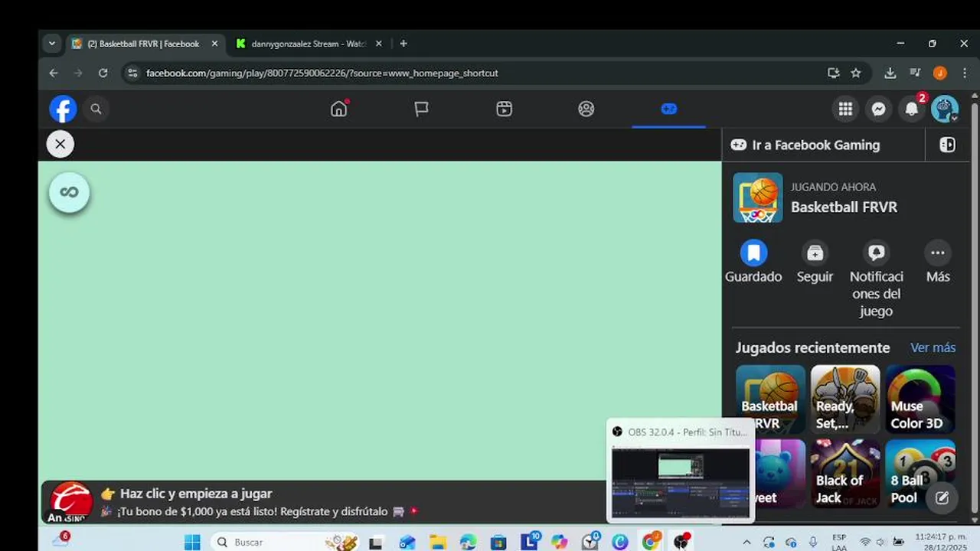
Task: Click the new message compose icon
Action: click(x=942, y=498)
